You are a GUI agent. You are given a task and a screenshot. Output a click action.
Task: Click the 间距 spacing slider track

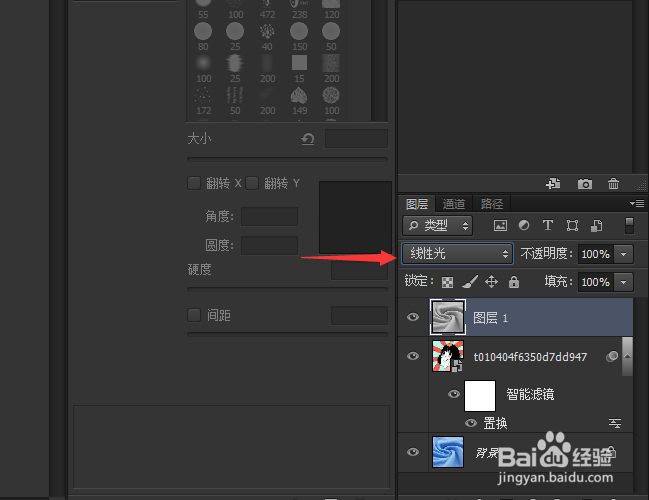287,334
